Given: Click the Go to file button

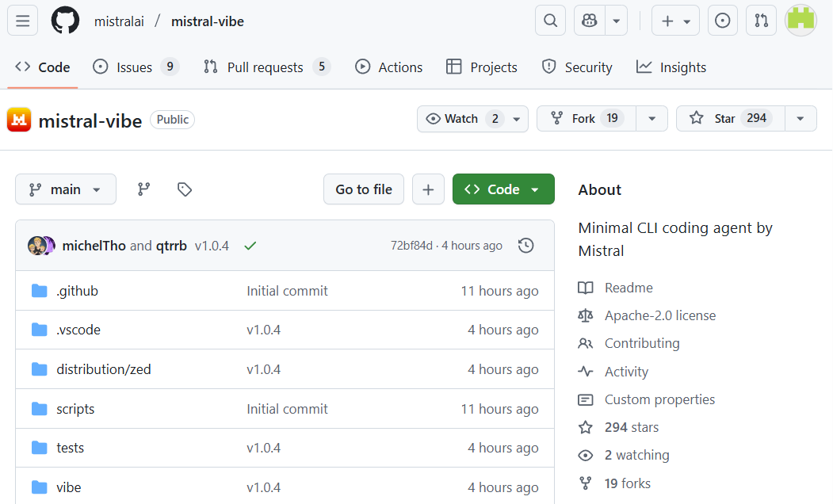Looking at the screenshot, I should (x=364, y=189).
